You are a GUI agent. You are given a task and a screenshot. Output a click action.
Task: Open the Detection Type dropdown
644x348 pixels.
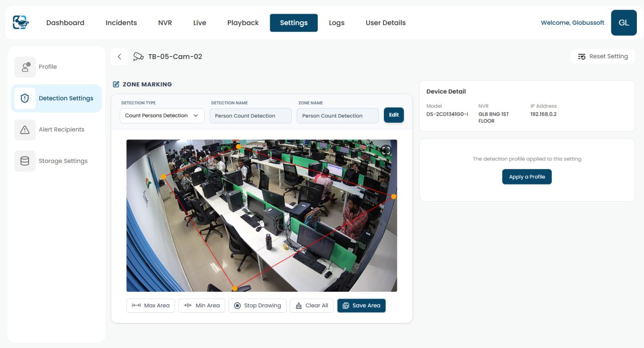coord(161,115)
